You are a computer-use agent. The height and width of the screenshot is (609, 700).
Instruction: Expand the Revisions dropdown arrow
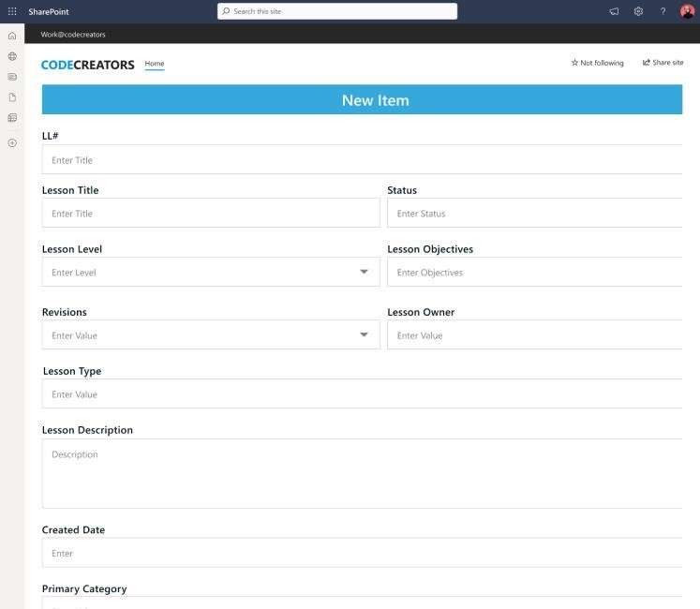(364, 334)
